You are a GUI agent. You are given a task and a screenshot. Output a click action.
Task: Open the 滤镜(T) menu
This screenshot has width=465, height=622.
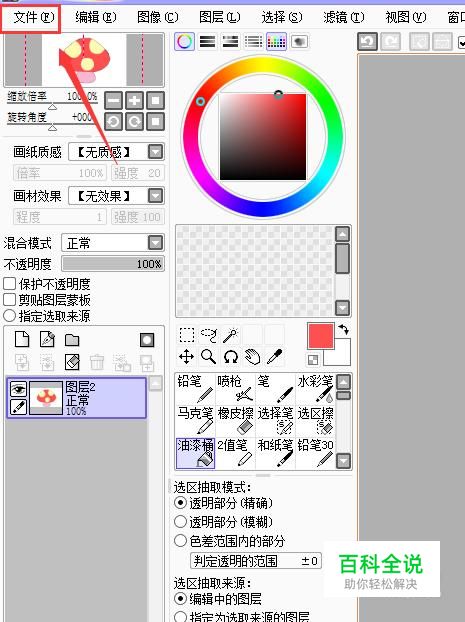point(344,17)
